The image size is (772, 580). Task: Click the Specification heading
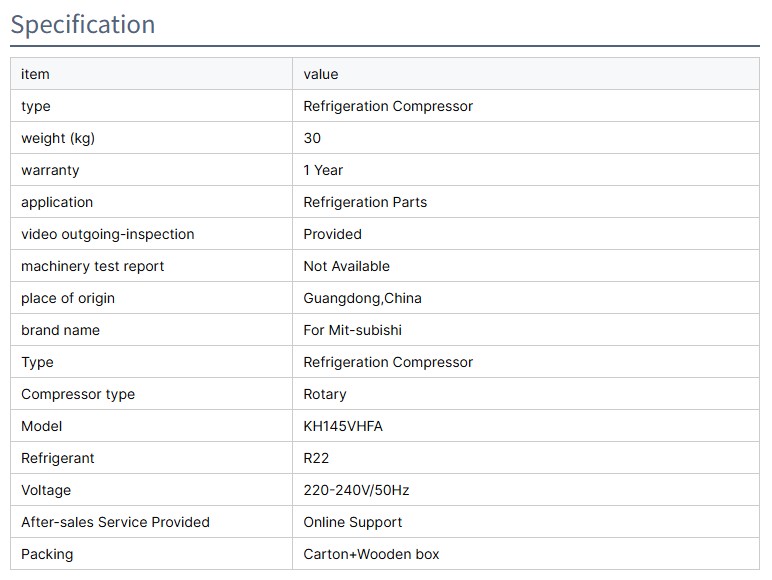83,24
